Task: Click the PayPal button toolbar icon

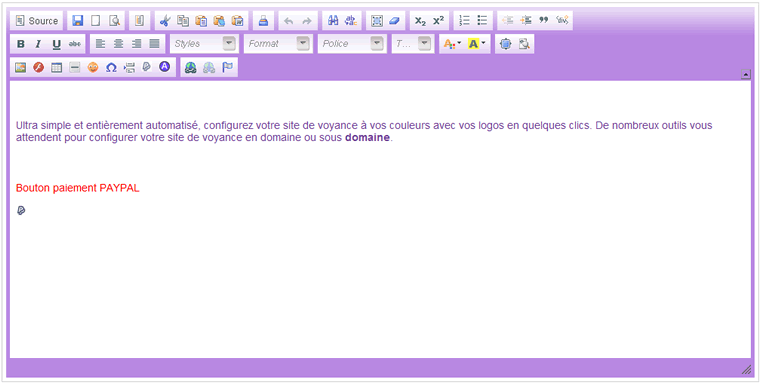Action: click(147, 67)
